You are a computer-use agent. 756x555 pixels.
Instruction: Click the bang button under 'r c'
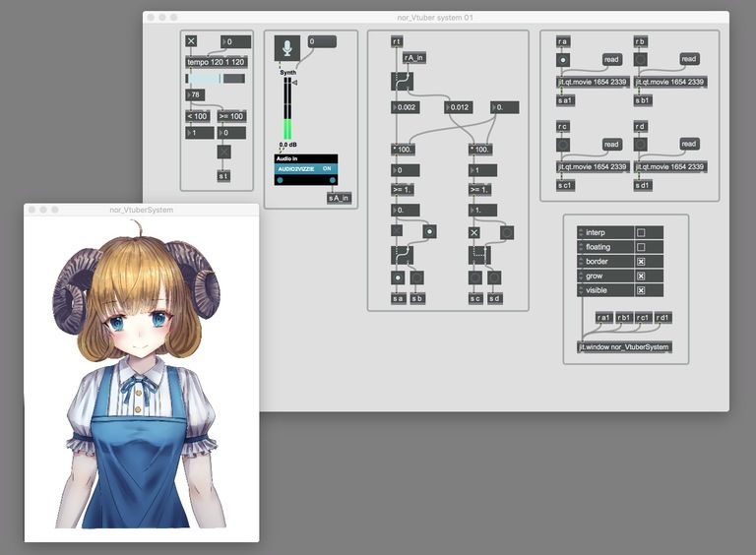[563, 145]
